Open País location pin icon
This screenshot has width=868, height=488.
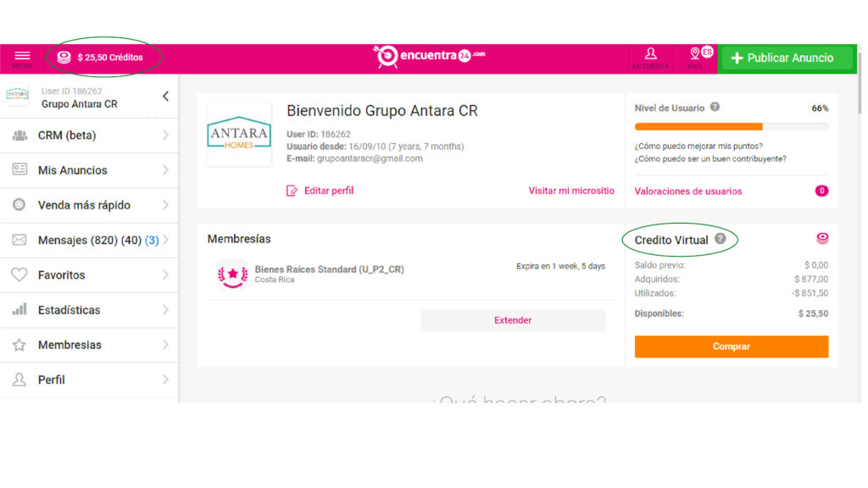click(x=695, y=53)
